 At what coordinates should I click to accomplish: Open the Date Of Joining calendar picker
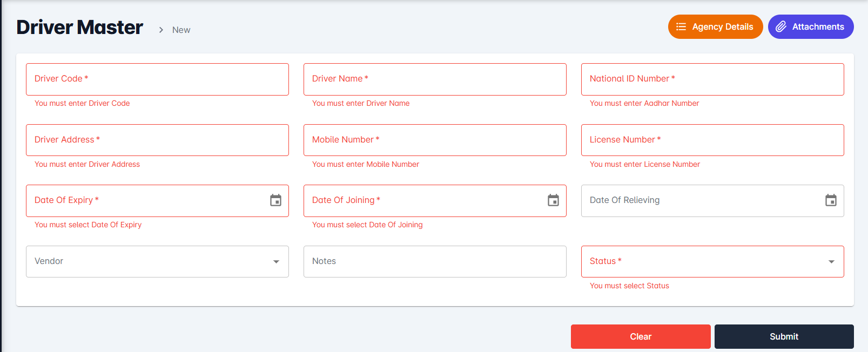coord(553,200)
